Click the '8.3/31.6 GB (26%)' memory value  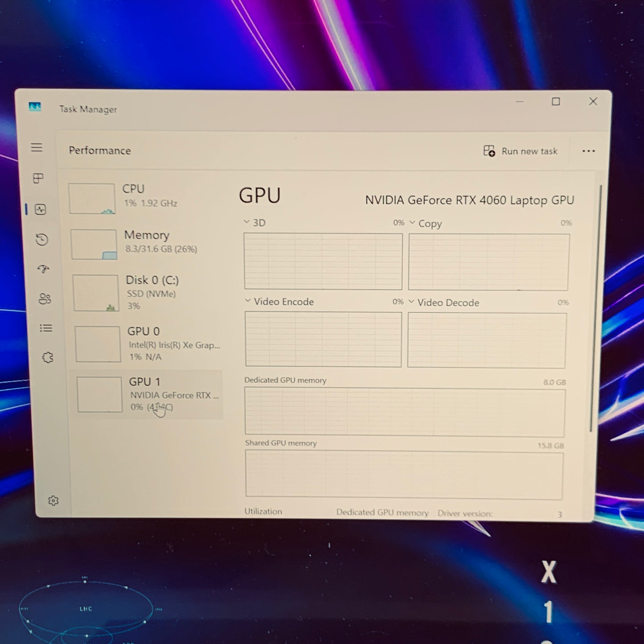[161, 249]
